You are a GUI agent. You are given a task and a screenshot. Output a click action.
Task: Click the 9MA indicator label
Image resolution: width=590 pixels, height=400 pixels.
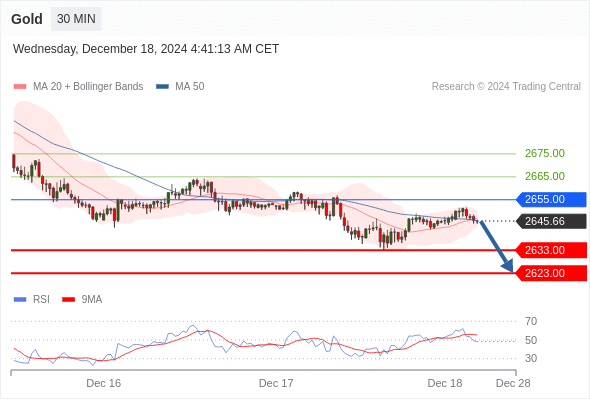tap(92, 300)
